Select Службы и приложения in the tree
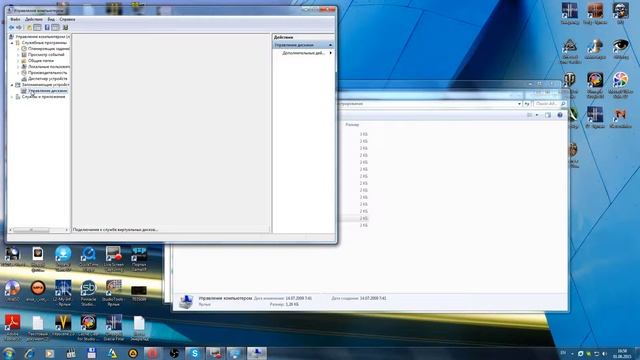The image size is (640, 360). (43, 97)
